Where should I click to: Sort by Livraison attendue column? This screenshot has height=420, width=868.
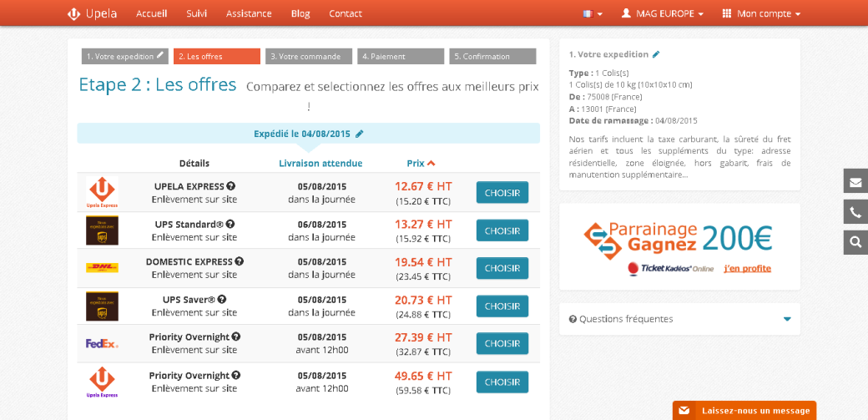coord(320,163)
